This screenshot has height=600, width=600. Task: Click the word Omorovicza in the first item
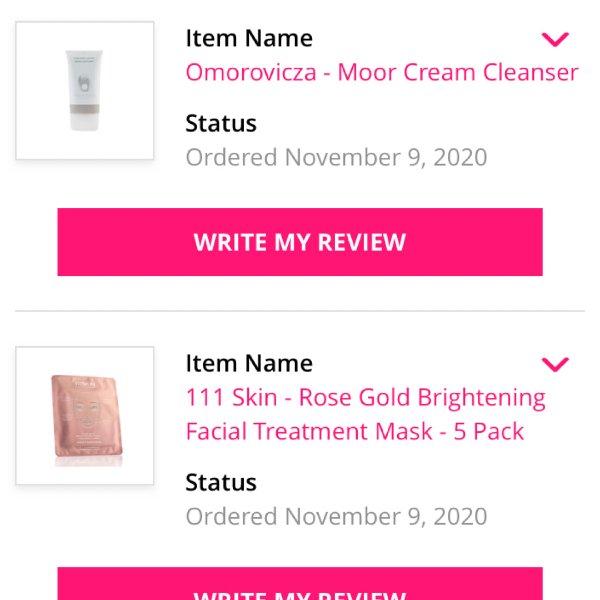(x=251, y=72)
